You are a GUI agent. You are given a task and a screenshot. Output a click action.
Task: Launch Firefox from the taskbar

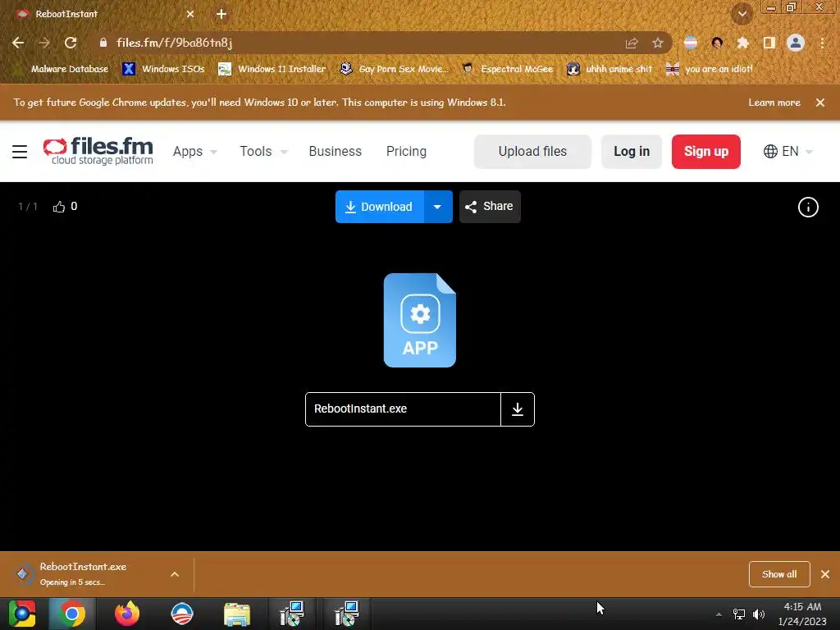[127, 614]
